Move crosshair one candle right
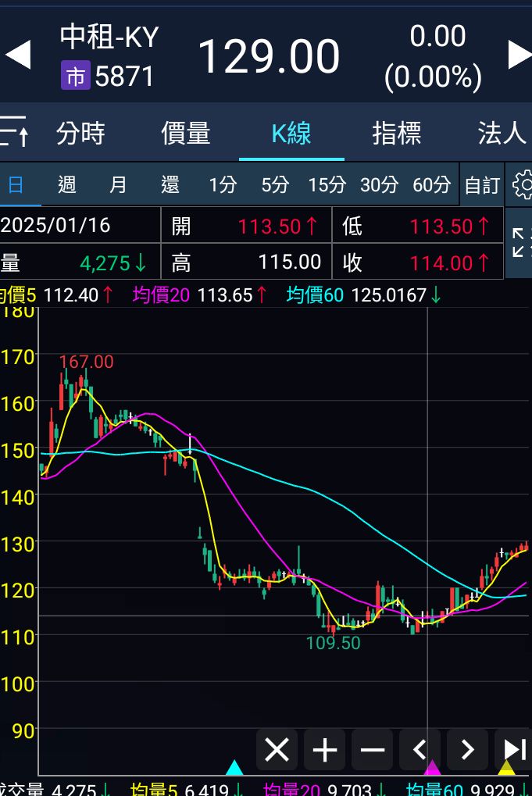The image size is (532, 796). point(467,751)
